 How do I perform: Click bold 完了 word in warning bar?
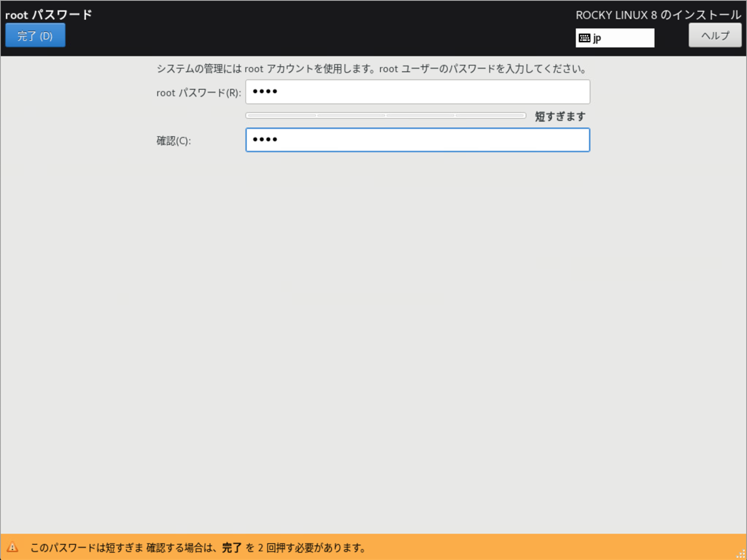pyautogui.click(x=232, y=548)
